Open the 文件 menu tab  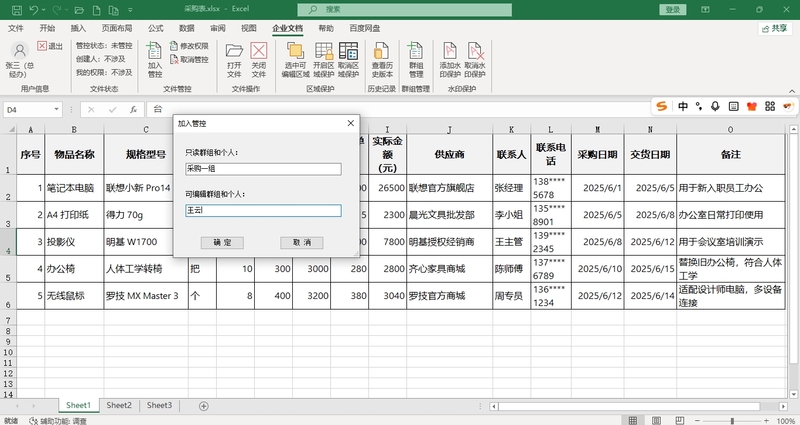16,29
